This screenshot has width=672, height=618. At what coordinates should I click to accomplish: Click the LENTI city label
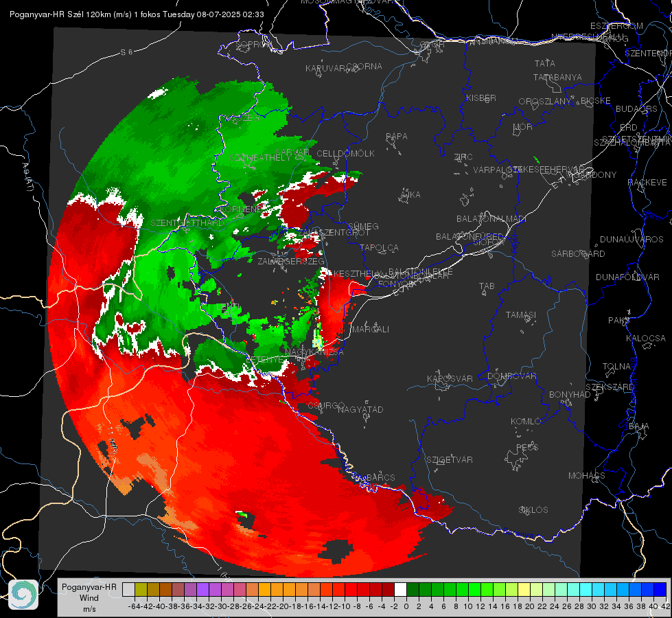(x=228, y=307)
